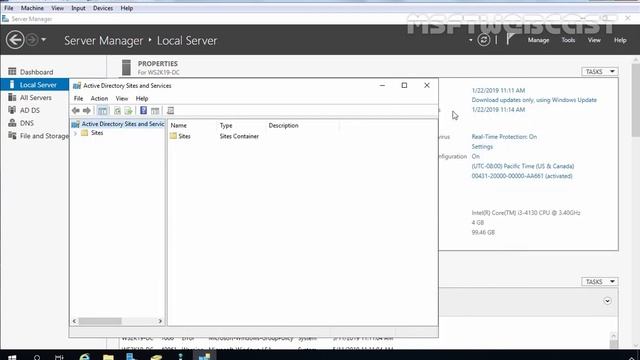
Task: Launch Internet Explorer from taskbar
Action: pyautogui.click(x=84, y=357)
